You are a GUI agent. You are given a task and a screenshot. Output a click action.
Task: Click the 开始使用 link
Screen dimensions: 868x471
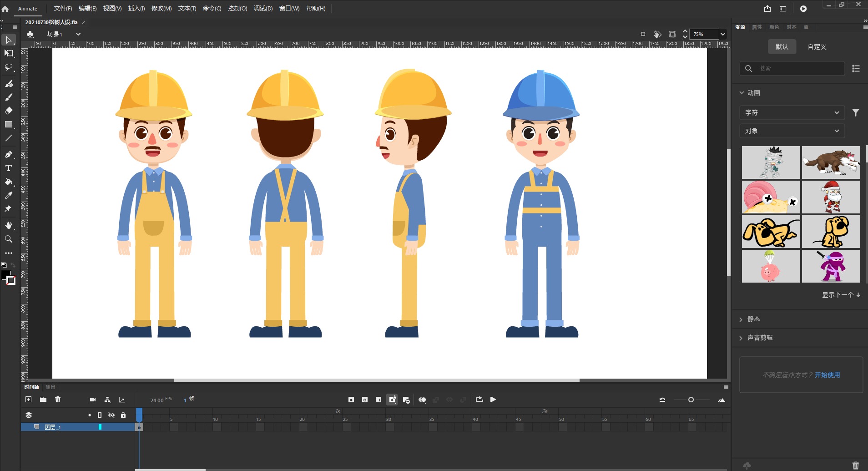tap(828, 375)
